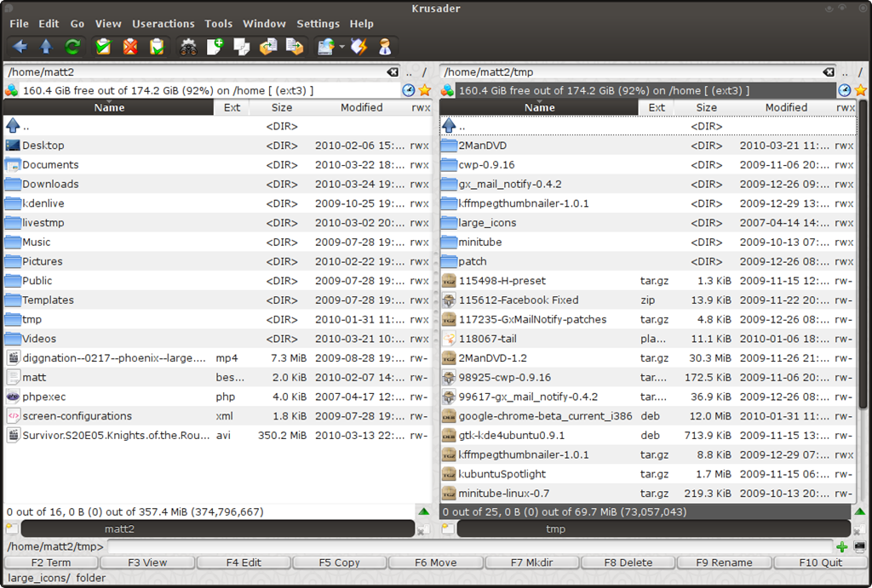Click the Invert Selection clipboard icon
Screen dimensions: 872x588
pos(157,47)
